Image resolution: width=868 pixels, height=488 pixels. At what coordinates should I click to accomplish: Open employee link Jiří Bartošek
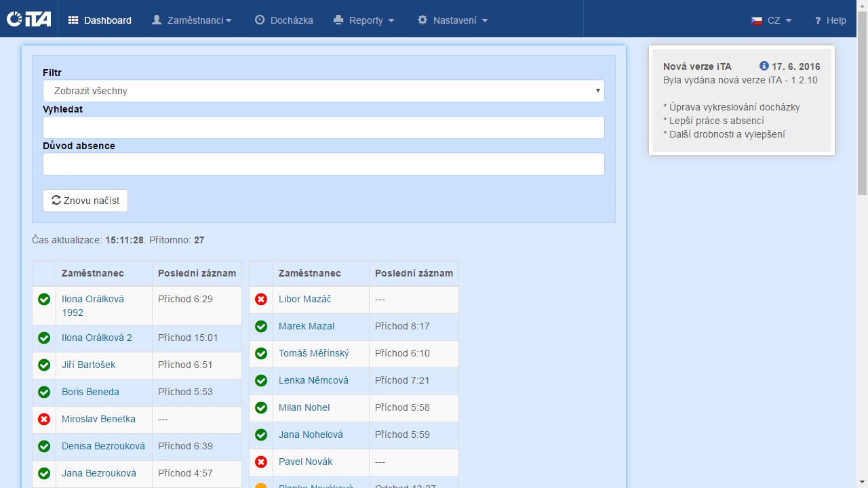(88, 365)
